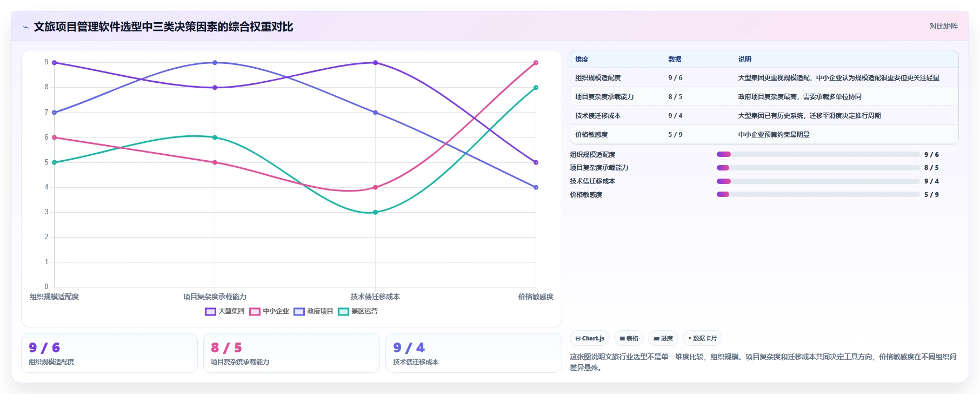Screen dimensions: 980x394
Task: Toggle the 大型集团 legend swatch
Action: (x=210, y=311)
